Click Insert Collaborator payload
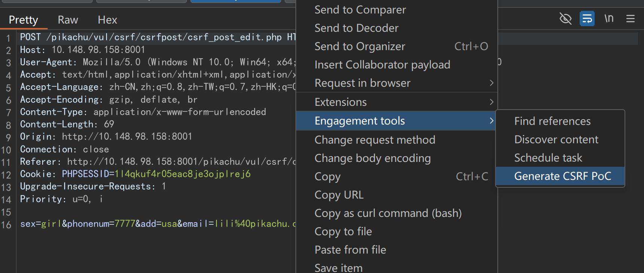644x273 pixels. tap(382, 65)
